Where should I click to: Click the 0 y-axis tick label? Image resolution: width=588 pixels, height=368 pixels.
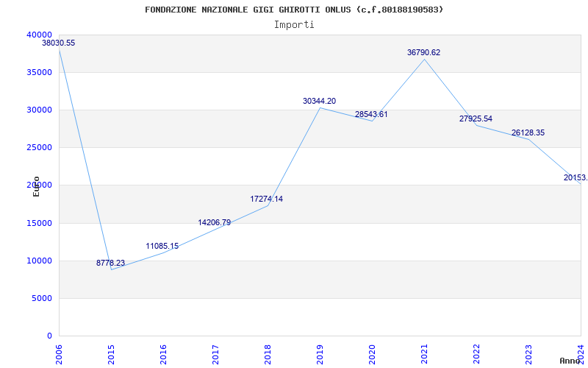(x=49, y=336)
